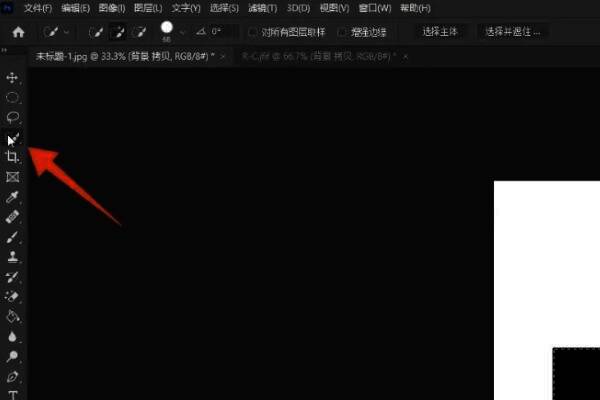Click the brush size preview swatch
The width and height of the screenshot is (600, 400).
(166, 27)
